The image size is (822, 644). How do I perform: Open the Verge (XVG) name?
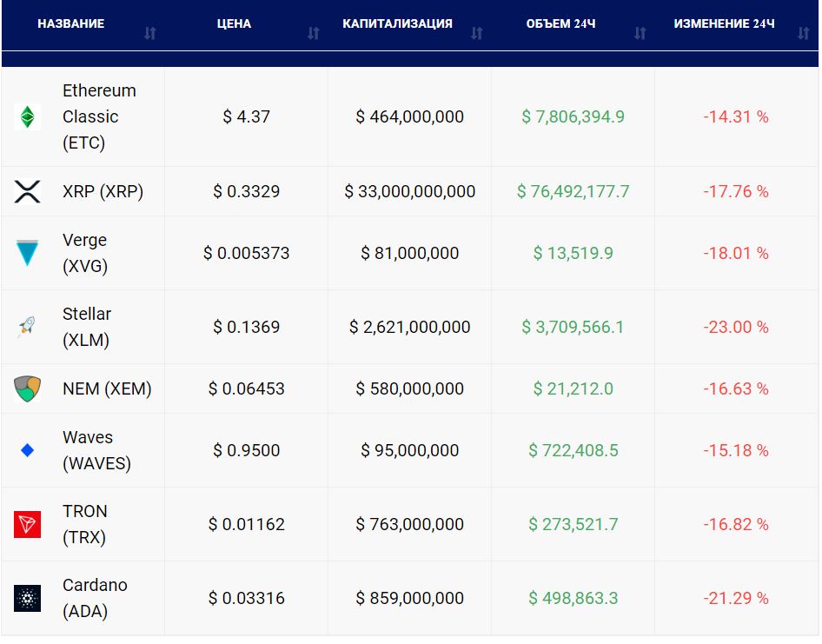[x=85, y=253]
